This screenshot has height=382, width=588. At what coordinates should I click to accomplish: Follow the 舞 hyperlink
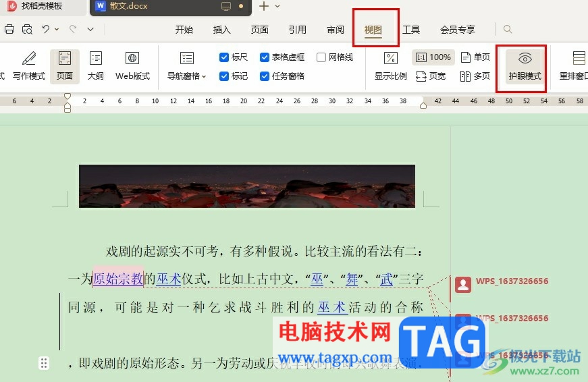pos(352,279)
